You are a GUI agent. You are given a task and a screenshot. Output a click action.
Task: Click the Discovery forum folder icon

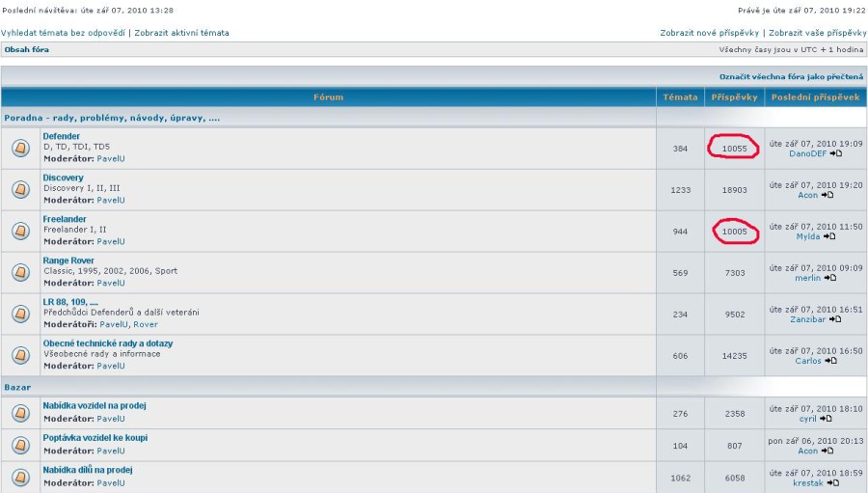(19, 189)
